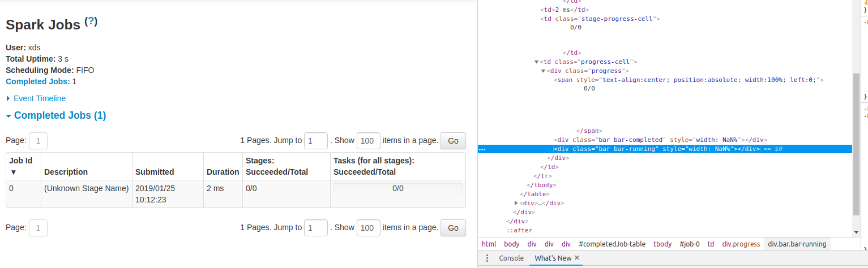Click tbody in the DevTools breadcrumb

(x=663, y=244)
